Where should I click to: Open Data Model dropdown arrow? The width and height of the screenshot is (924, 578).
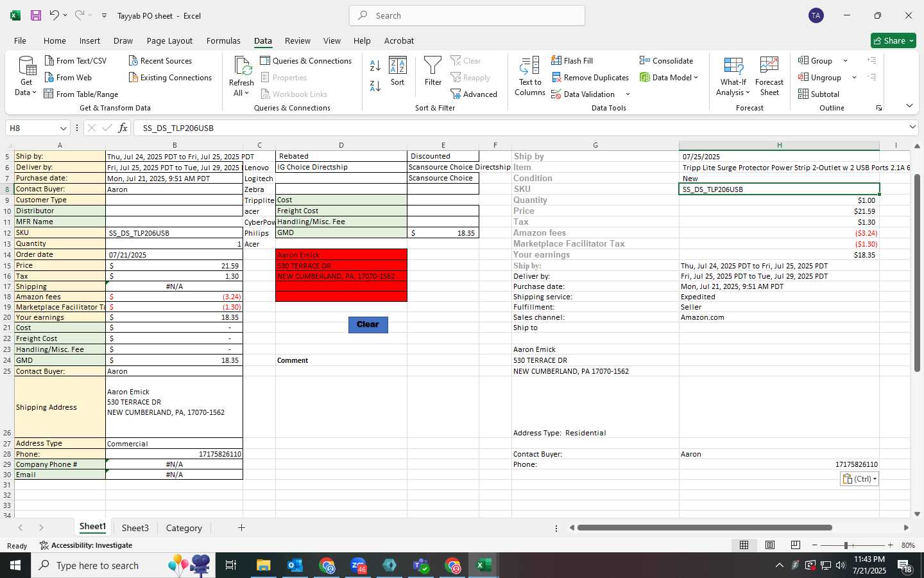click(x=696, y=78)
